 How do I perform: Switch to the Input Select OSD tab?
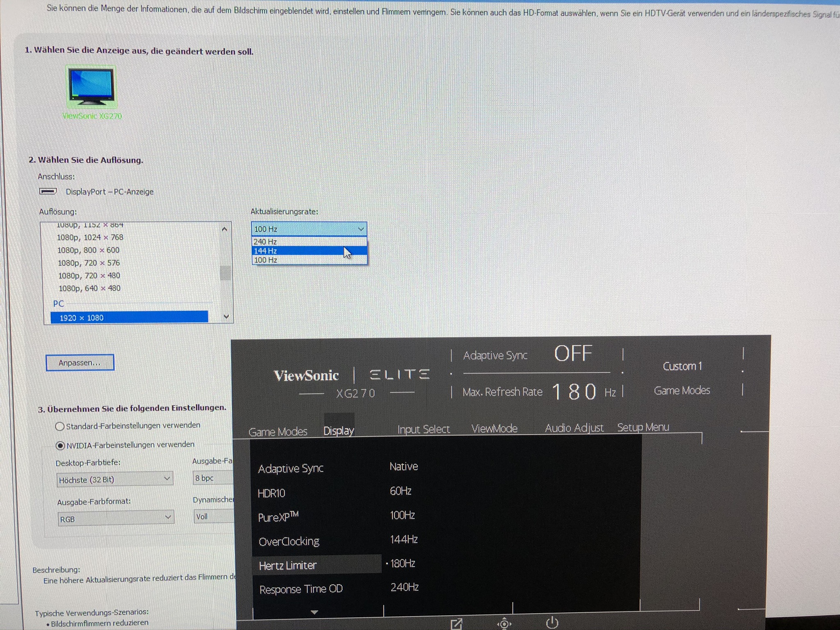coord(423,429)
